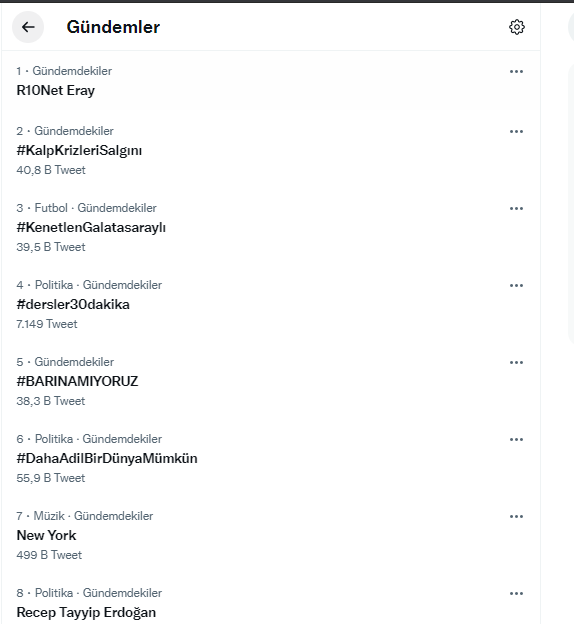Image resolution: width=574 pixels, height=624 pixels.
Task: Open more options for New York trend
Action: [x=516, y=517]
